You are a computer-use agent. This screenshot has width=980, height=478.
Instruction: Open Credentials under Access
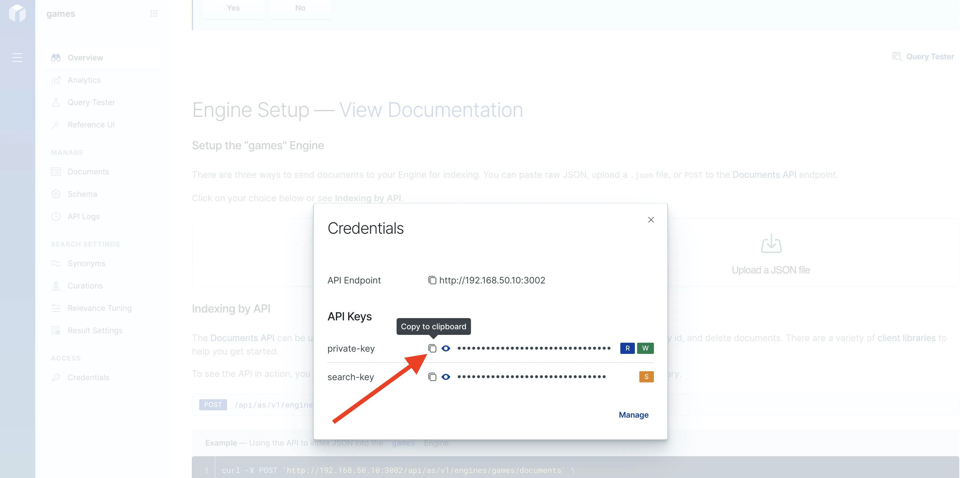click(88, 378)
